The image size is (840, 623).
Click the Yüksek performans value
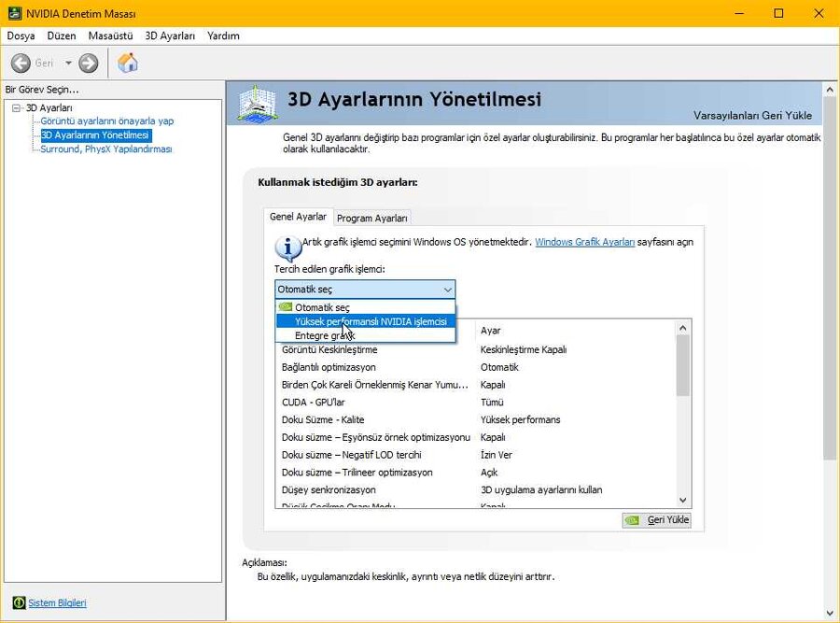[x=520, y=419]
